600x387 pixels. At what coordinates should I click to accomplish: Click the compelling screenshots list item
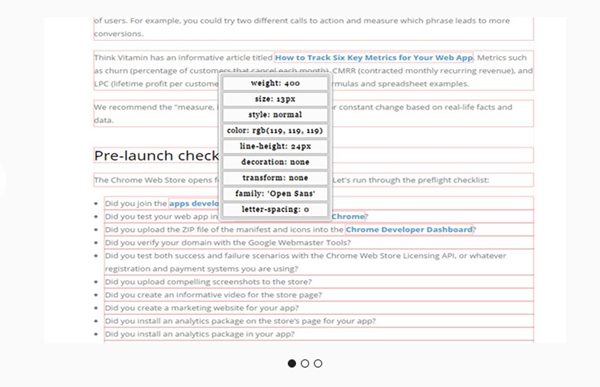point(209,281)
